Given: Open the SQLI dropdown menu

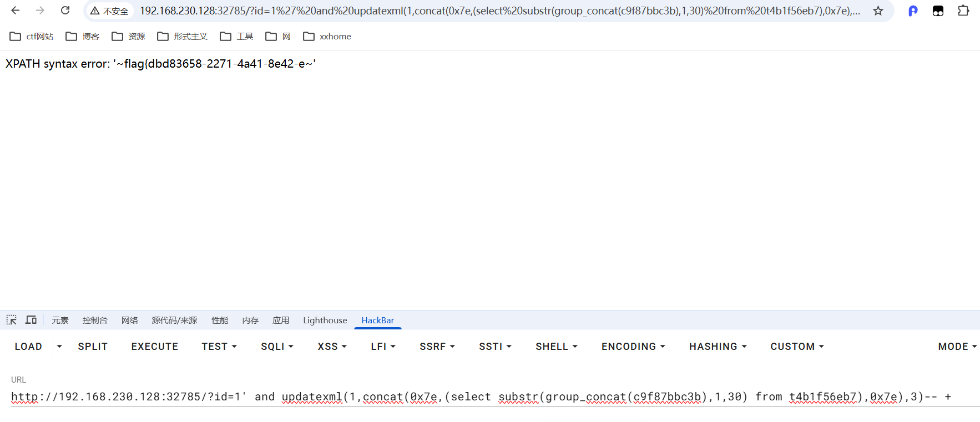Looking at the screenshot, I should pos(277,346).
